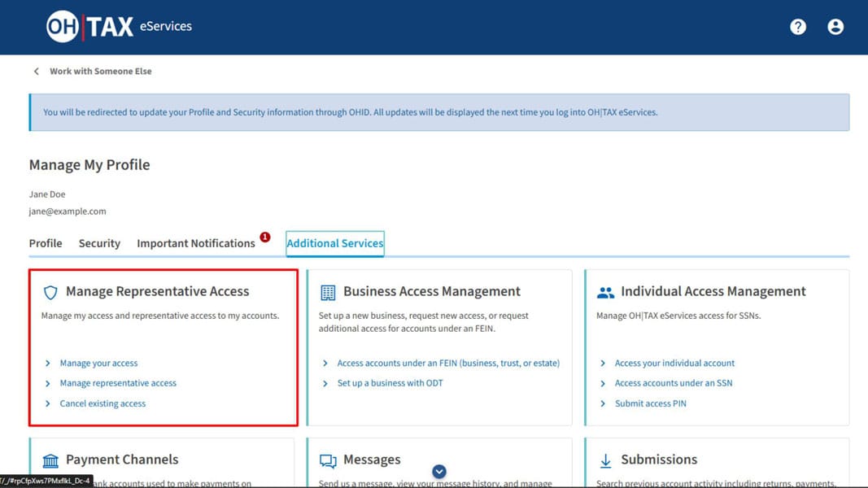Screen dimensions: 868x488
Task: Click the red notification badge showing 1
Action: tap(265, 237)
